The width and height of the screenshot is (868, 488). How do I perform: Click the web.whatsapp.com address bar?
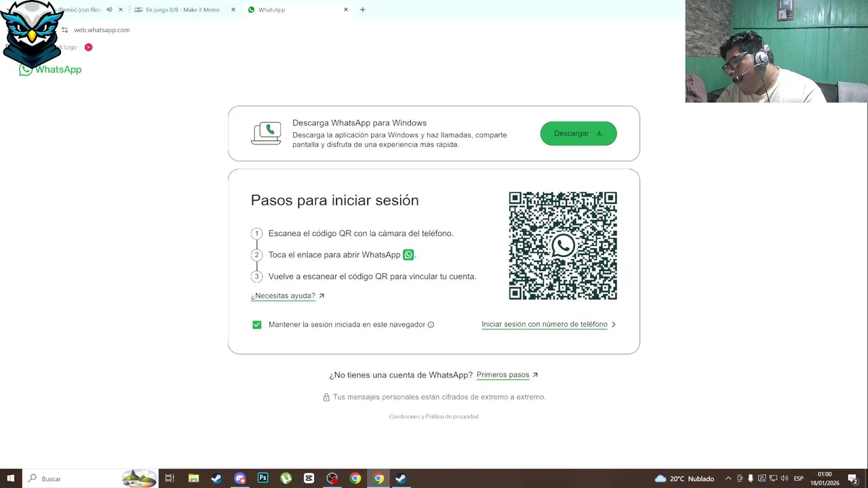click(102, 30)
